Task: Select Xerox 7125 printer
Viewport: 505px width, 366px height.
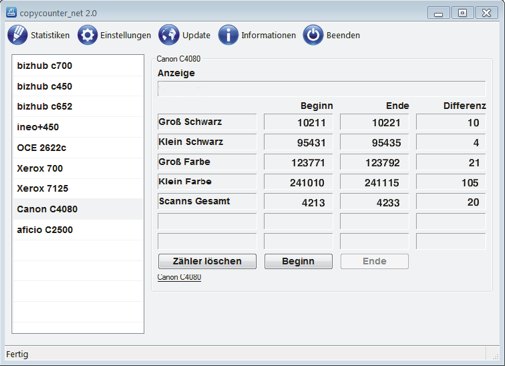Action: (x=78, y=188)
